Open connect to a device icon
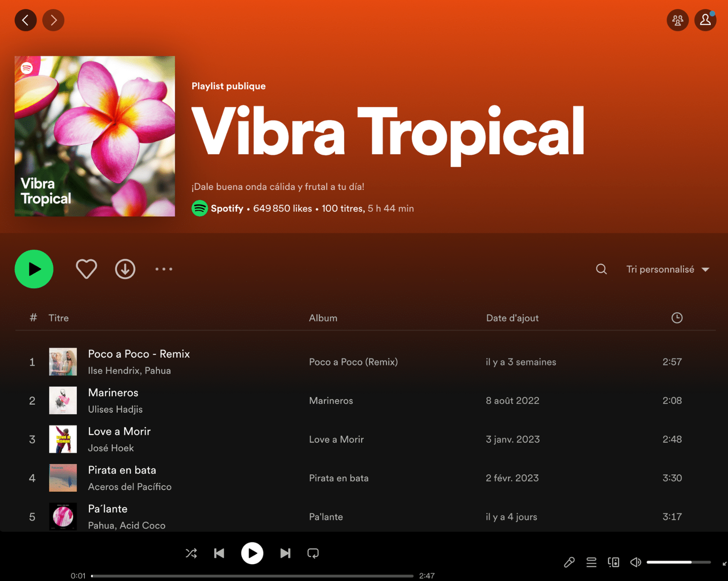The height and width of the screenshot is (581, 728). (x=614, y=562)
